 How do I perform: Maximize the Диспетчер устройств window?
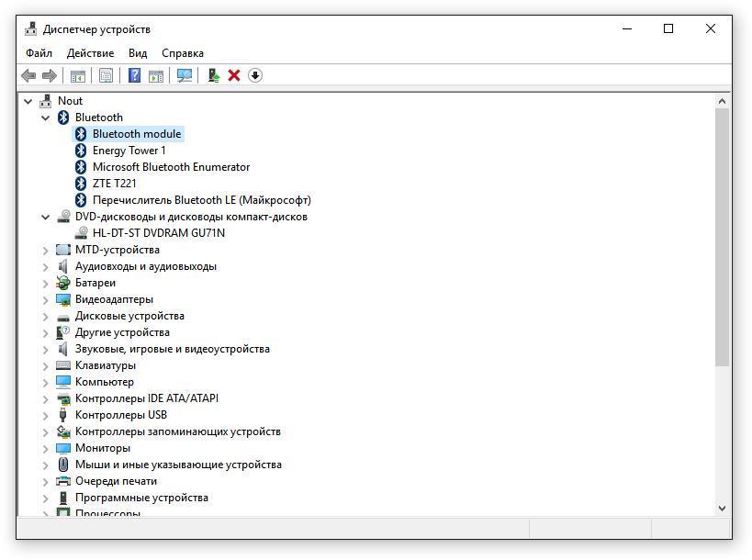(x=668, y=29)
